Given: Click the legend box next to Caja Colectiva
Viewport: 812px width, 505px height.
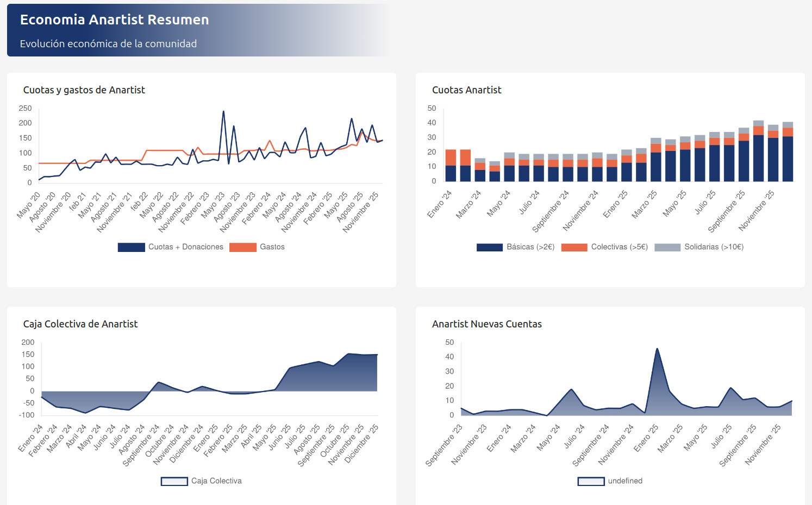Looking at the screenshot, I should click(x=174, y=481).
